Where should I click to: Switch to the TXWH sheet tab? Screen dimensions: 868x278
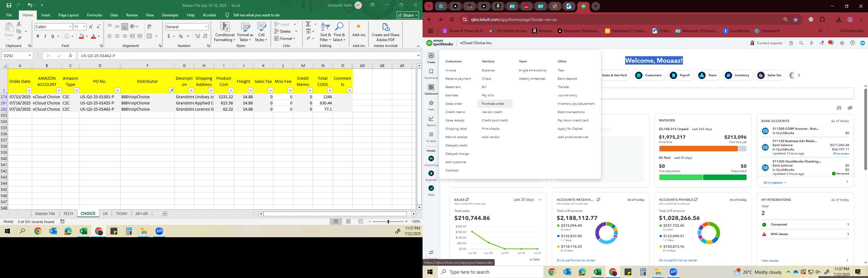pos(122,214)
